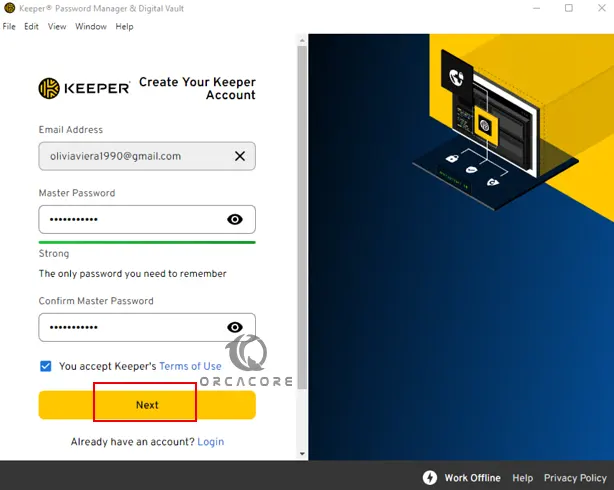This screenshot has width=614, height=490.
Task: Open the View menu
Action: click(x=57, y=27)
